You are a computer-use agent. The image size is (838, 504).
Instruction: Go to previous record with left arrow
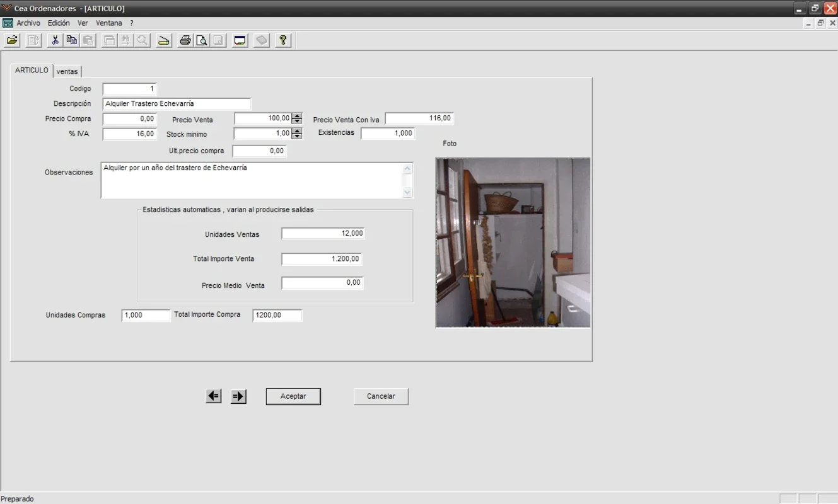click(x=214, y=396)
